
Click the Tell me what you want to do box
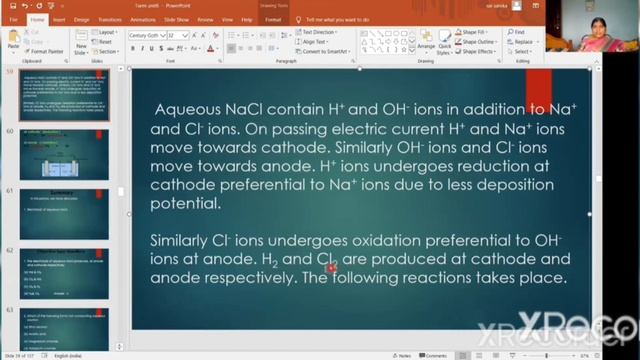pyautogui.click(x=333, y=20)
